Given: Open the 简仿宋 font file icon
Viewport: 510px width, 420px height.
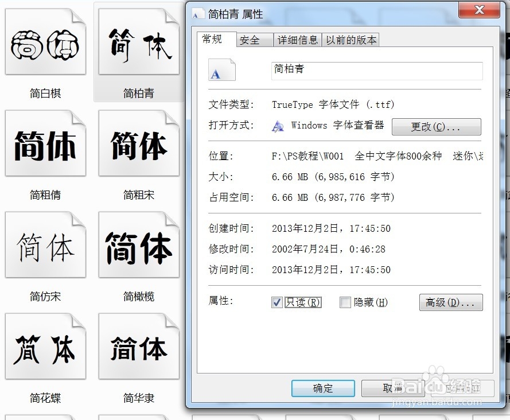Looking at the screenshot, I should 45,244.
